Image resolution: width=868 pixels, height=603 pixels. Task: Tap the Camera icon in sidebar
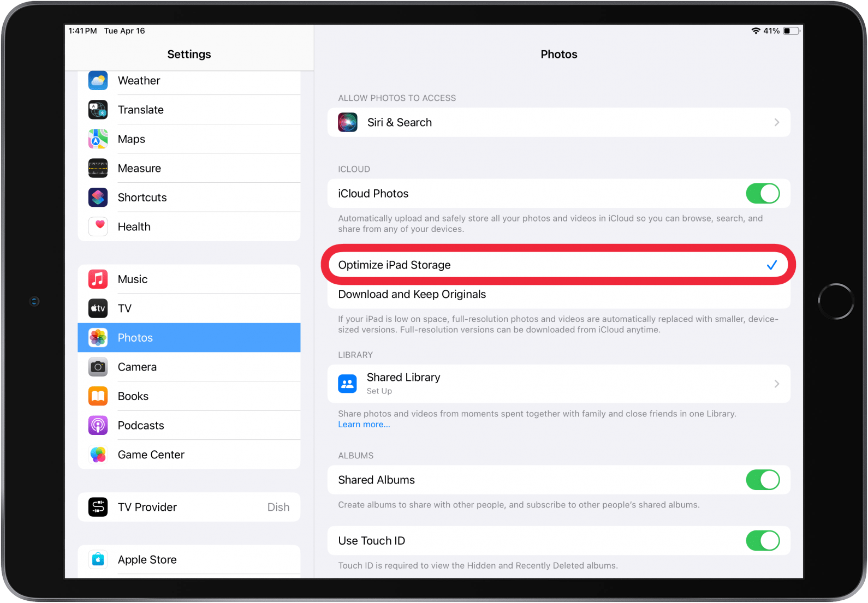click(x=98, y=367)
